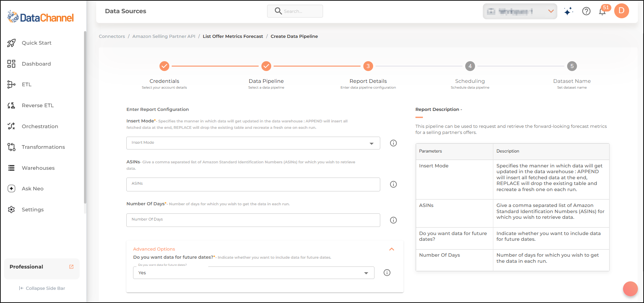Image resolution: width=644 pixels, height=303 pixels.
Task: Show info for ASINs field
Action: tap(393, 184)
